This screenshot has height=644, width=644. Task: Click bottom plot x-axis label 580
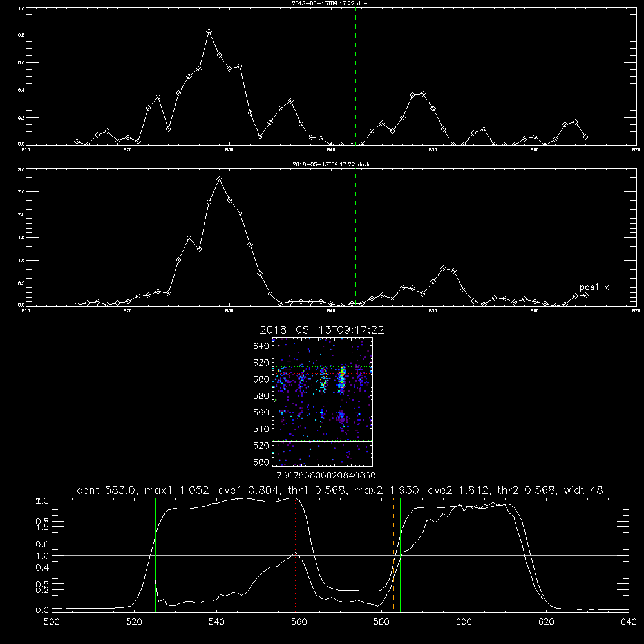click(381, 622)
